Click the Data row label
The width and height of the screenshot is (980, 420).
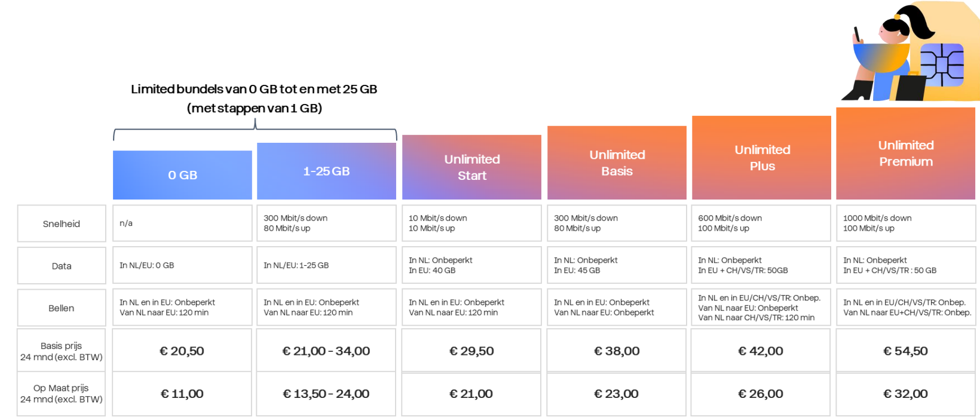coord(62,266)
